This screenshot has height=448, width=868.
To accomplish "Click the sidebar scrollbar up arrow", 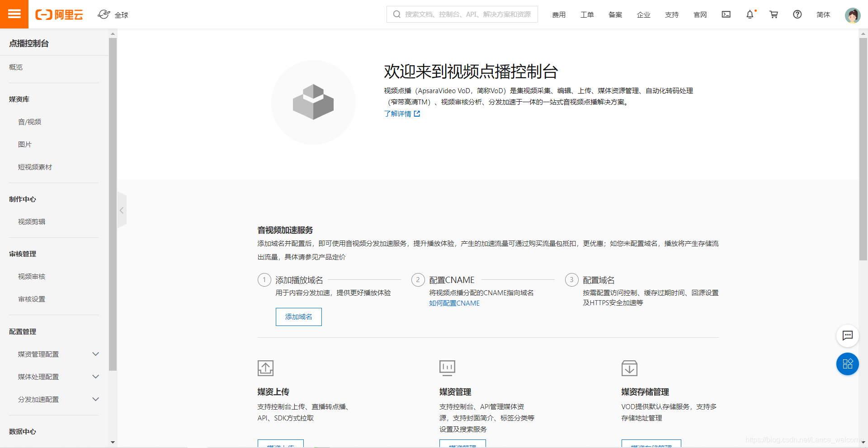I will click(113, 33).
